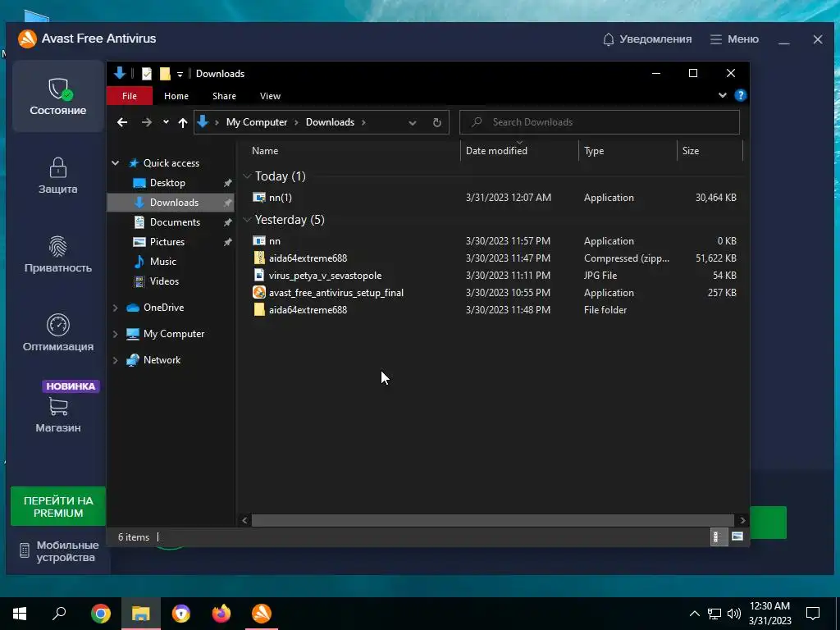
Task: Open volume control in system tray
Action: click(734, 614)
